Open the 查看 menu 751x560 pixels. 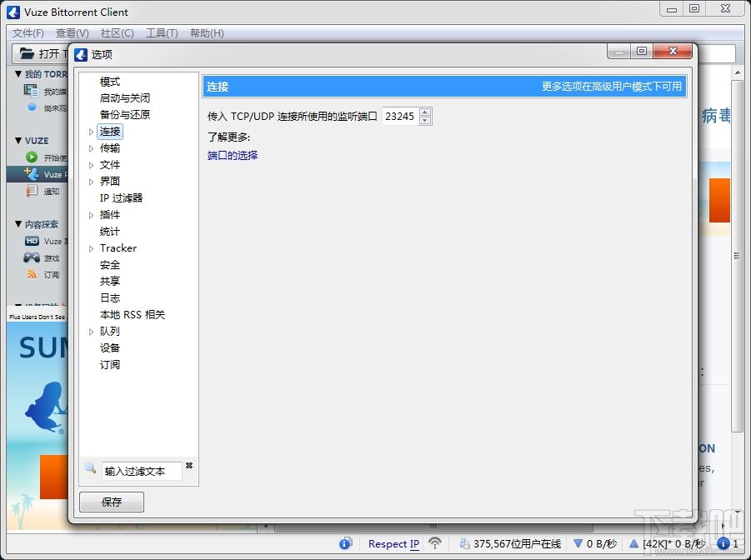tap(72, 33)
